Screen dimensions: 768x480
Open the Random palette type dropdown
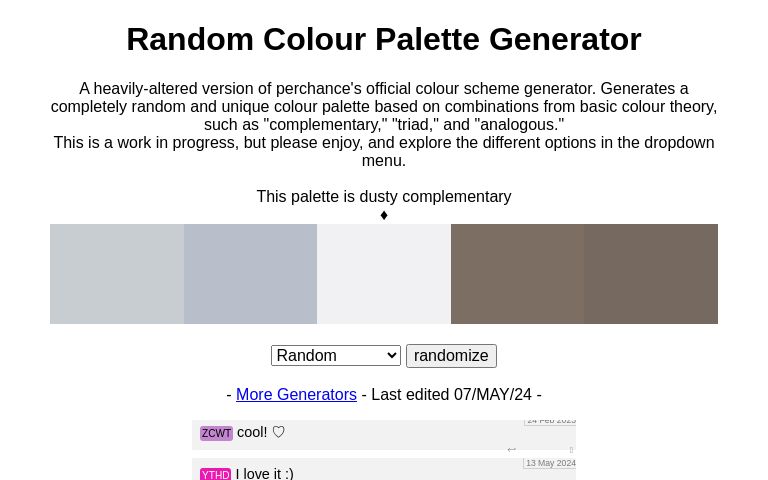[x=336, y=356]
